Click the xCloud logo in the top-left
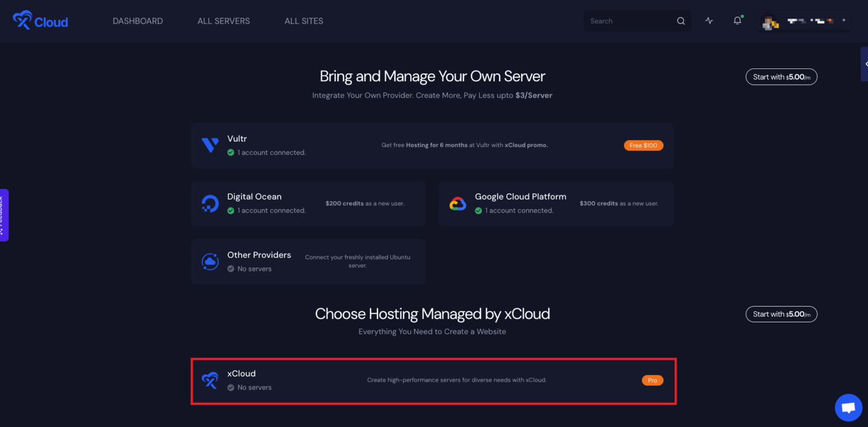868x427 pixels. click(40, 20)
